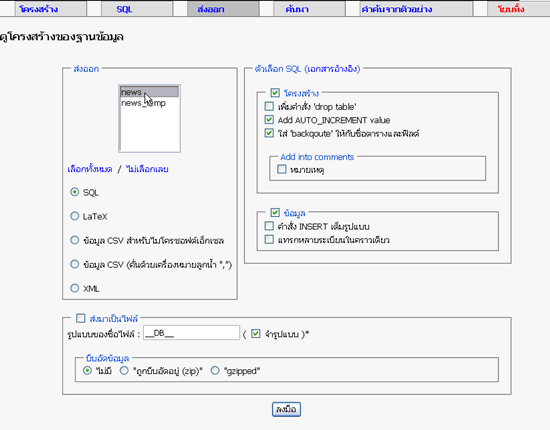Select CSV for Microsoft Excel option
Image resolution: width=550 pixels, height=430 pixels.
[74, 240]
